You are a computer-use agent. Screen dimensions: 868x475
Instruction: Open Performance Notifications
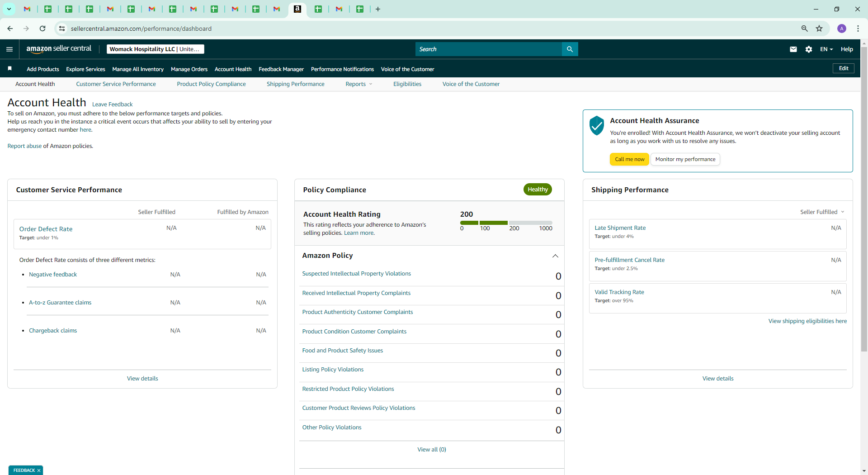click(342, 69)
